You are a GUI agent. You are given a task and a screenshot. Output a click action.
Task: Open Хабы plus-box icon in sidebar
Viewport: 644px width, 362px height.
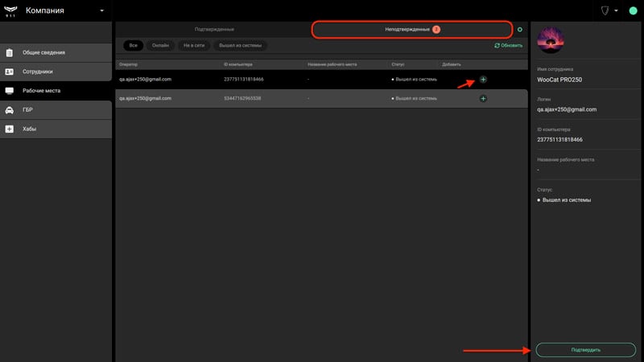coord(10,129)
